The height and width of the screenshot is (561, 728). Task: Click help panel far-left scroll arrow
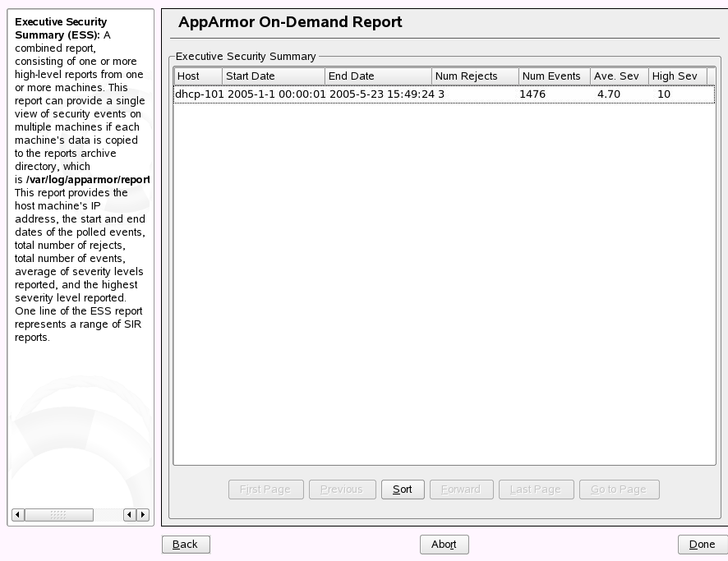coord(18,515)
